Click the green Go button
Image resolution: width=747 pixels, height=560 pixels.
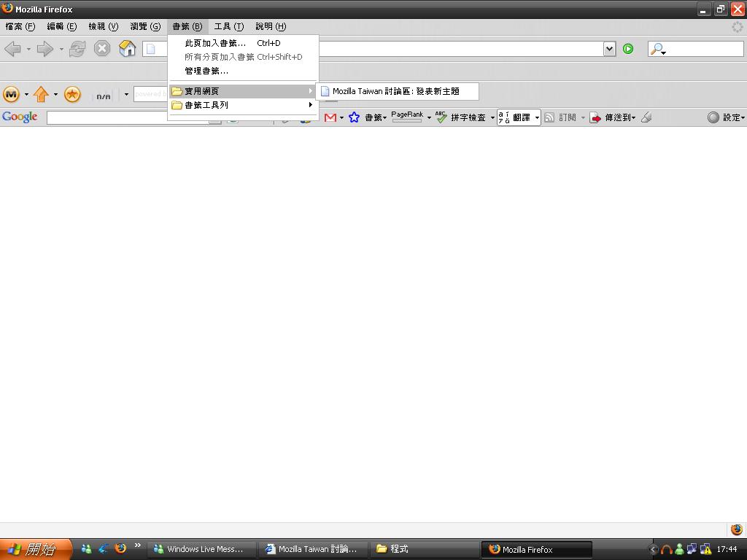click(x=628, y=49)
